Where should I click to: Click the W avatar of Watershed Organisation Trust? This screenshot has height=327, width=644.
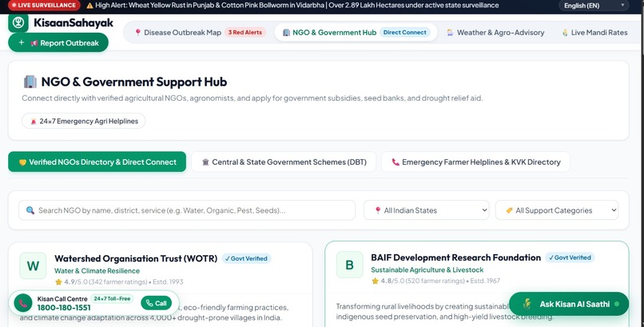click(x=33, y=265)
